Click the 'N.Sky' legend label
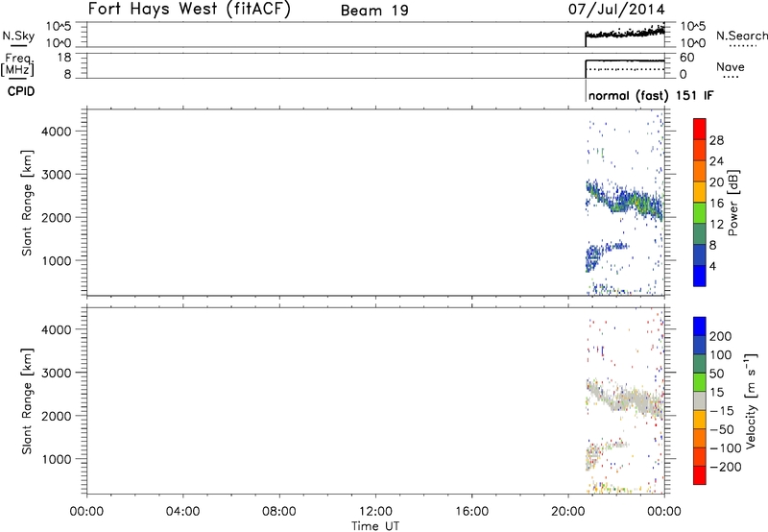Viewport: 768px width, 532px height. 18,36
